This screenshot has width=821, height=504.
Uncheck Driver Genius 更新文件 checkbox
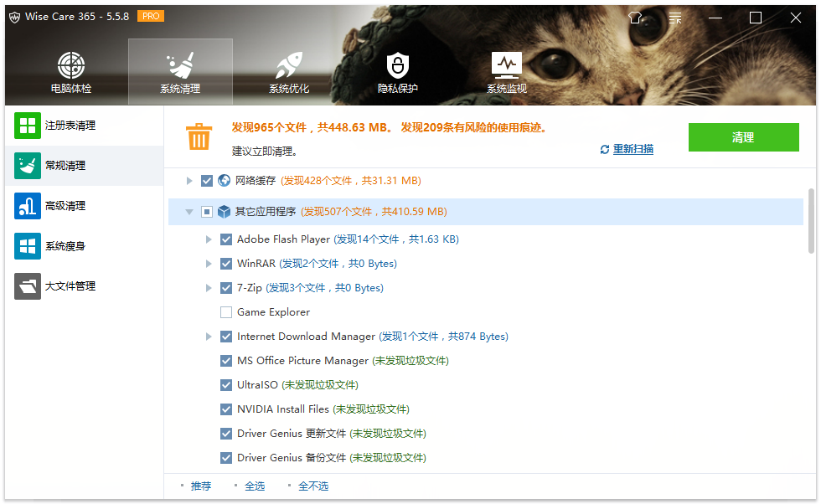click(226, 434)
